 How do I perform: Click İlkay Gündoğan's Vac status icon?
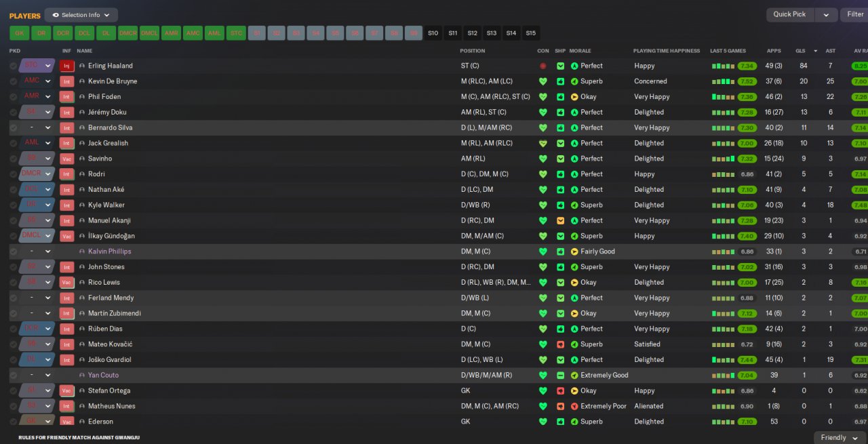tap(66, 236)
